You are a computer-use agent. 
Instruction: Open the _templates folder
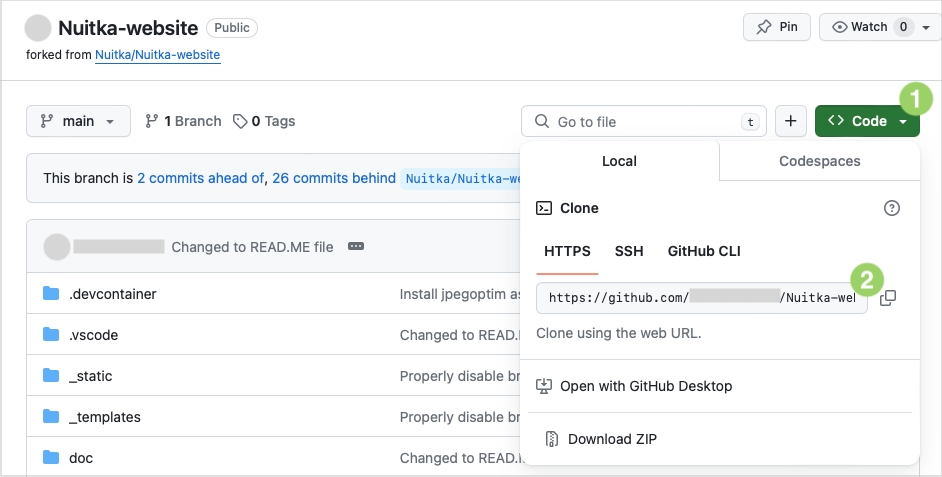pyautogui.click(x=105, y=417)
